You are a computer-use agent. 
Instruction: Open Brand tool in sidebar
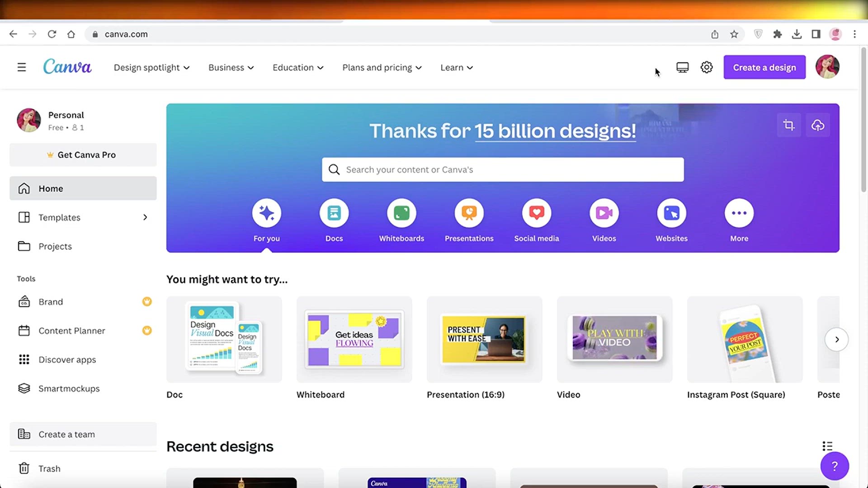[x=83, y=301]
